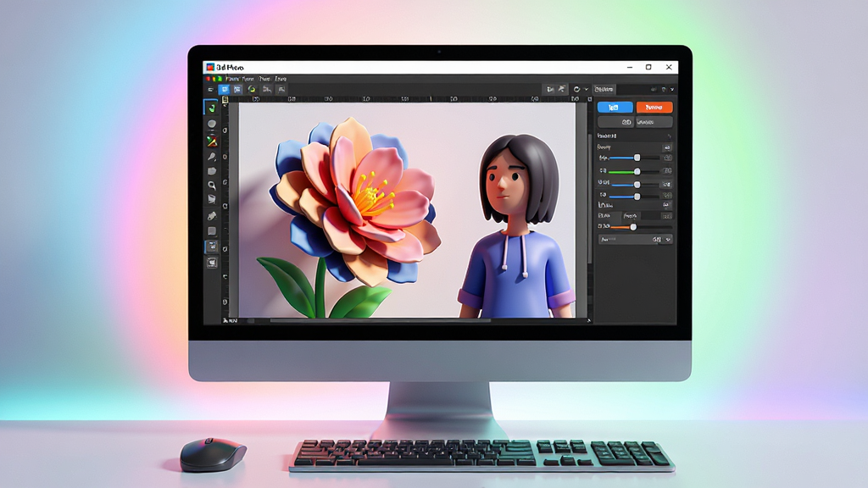Click the small shield icon in side panel header
Screen dimensions: 868x488
664,89
